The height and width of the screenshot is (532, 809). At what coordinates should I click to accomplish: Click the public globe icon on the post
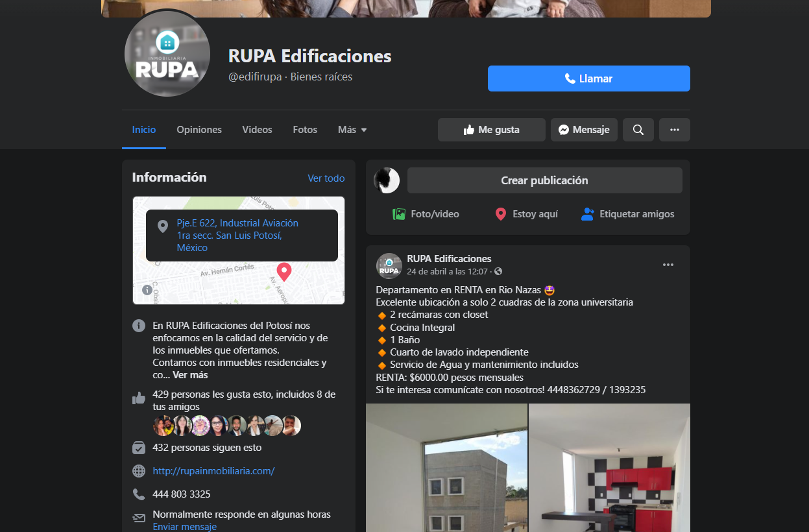click(x=498, y=271)
